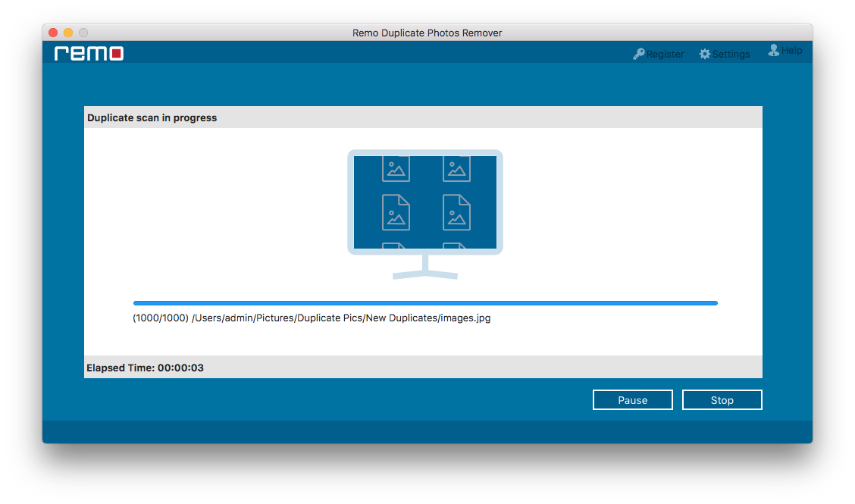Click the Register key icon
Screen dimensions: 855x504
point(638,54)
